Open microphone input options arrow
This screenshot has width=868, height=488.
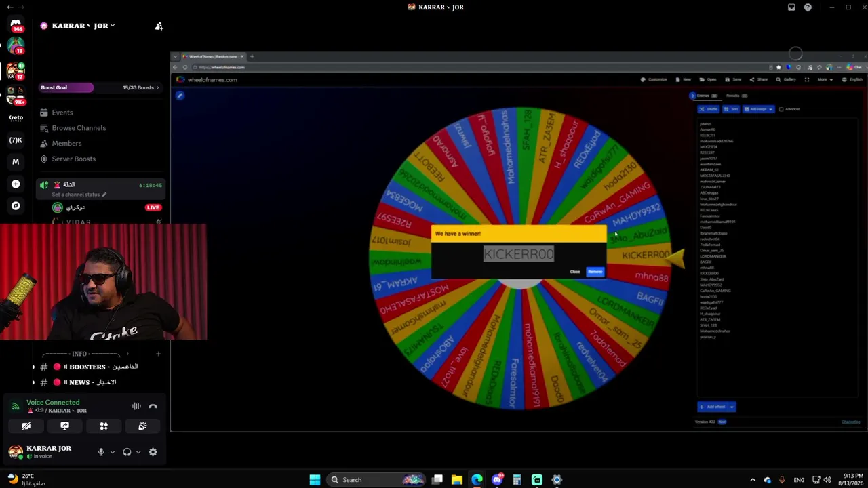point(112,452)
